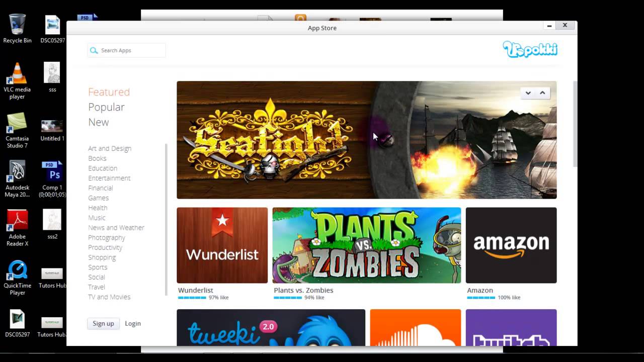Viewport: 644px width, 362px height.
Task: Select the DSC05297 file under the QuickTime icon
Action: pyautogui.click(x=17, y=323)
